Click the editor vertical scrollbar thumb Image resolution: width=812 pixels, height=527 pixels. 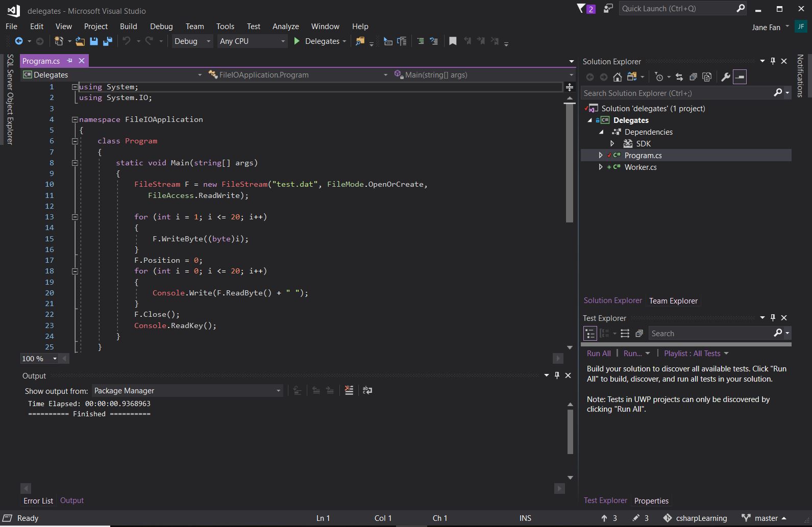pos(570,163)
